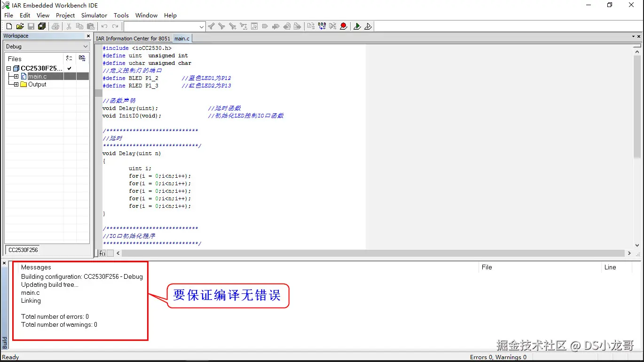The height and width of the screenshot is (362, 644).
Task: Open the Edit menu
Action: point(25,15)
